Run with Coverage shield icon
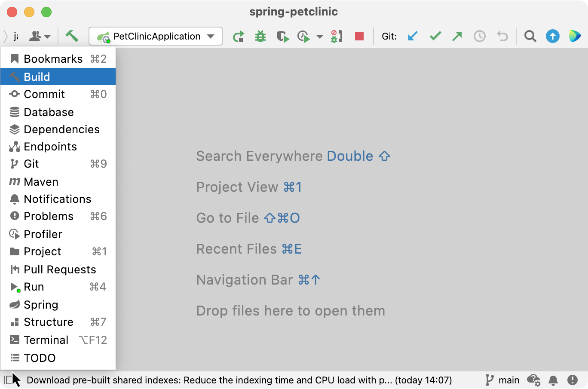This screenshot has width=588, height=389. point(282,37)
